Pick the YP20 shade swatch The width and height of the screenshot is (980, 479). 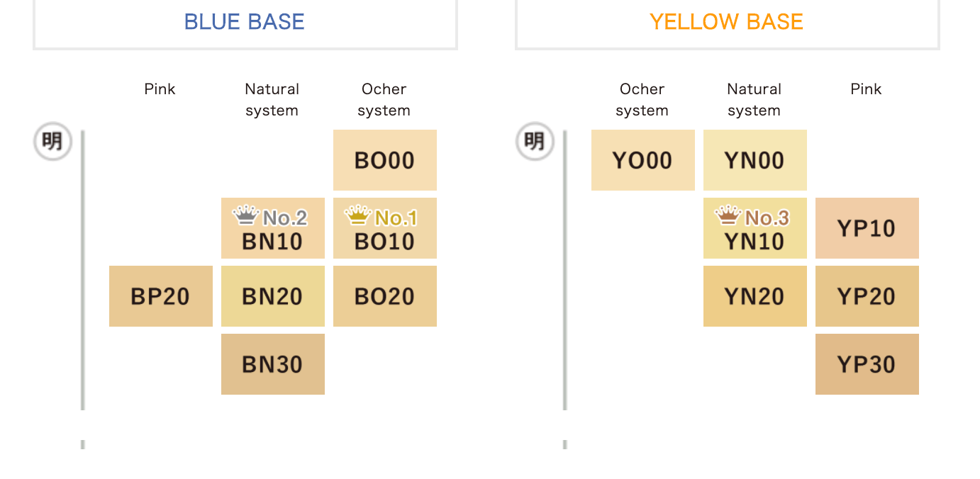click(867, 296)
